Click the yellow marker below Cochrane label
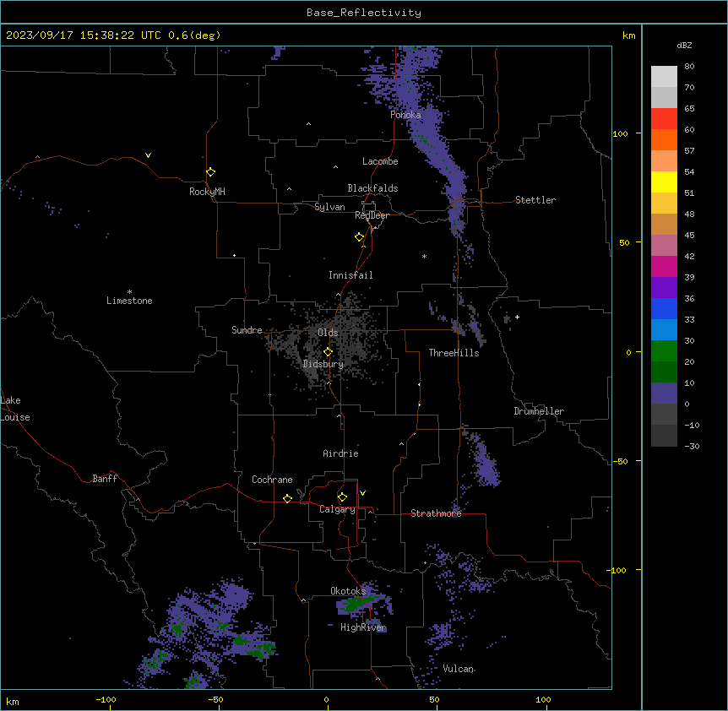The height and width of the screenshot is (711, 728). [287, 498]
